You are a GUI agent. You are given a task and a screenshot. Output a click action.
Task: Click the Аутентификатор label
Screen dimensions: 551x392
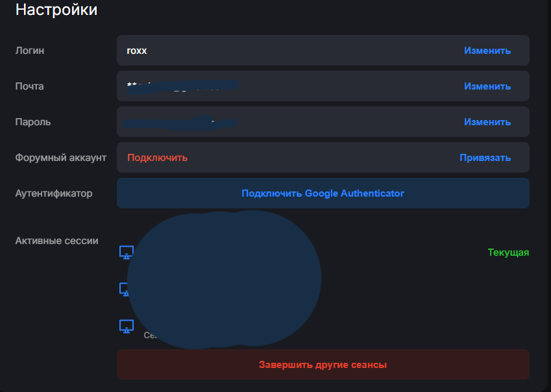coord(54,193)
